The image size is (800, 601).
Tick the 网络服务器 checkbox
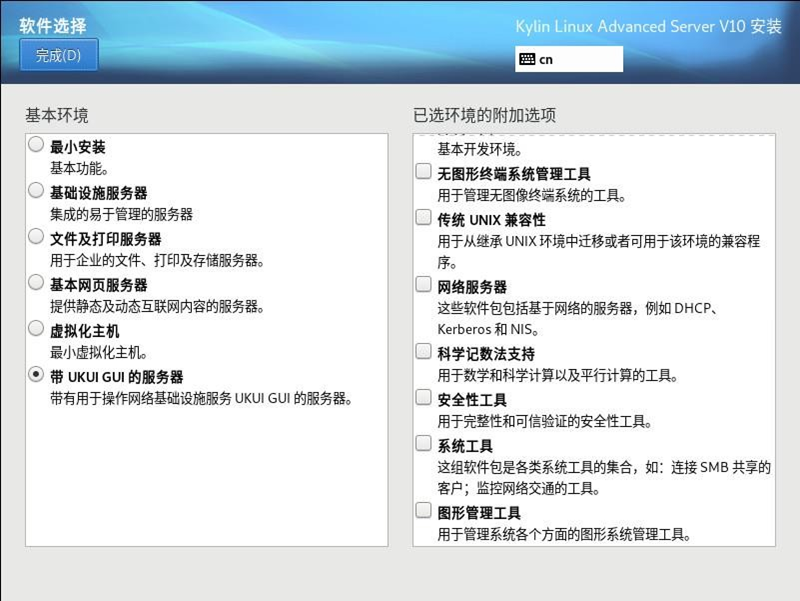[423, 284]
